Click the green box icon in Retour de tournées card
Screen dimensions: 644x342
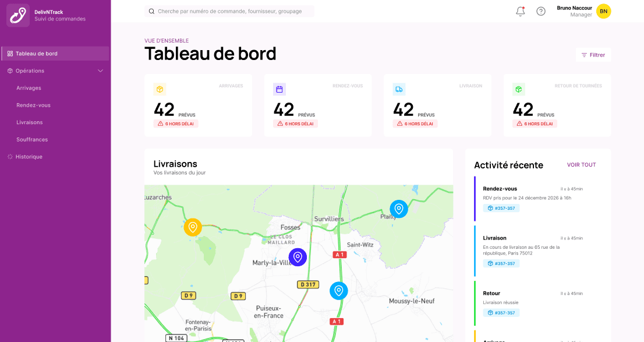[518, 89]
